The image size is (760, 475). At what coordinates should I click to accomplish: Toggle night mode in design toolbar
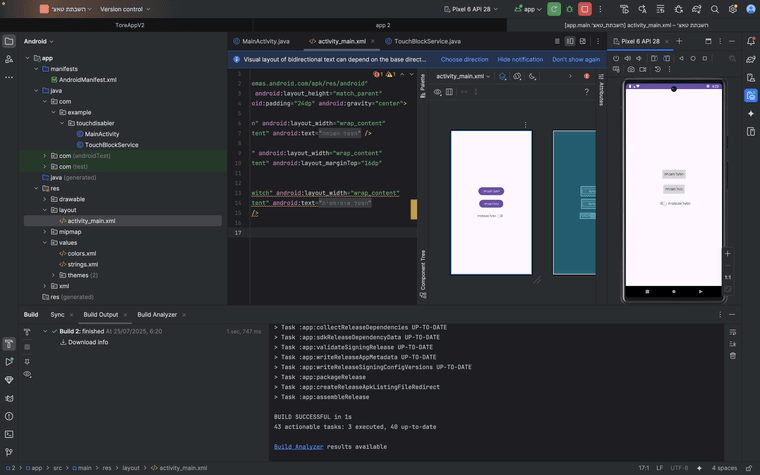532,76
